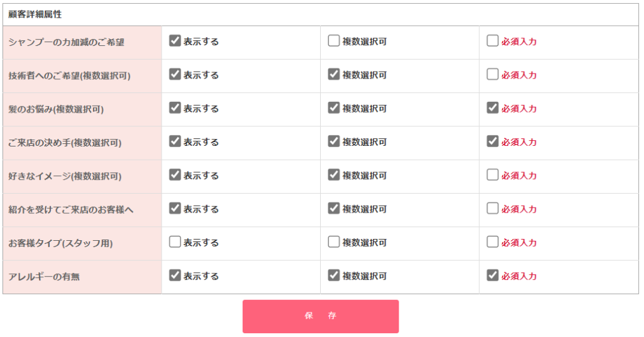This screenshot has width=644, height=337.
Task: Enable 必須入力 for 技術者へのご希望
Action: pyautogui.click(x=492, y=74)
